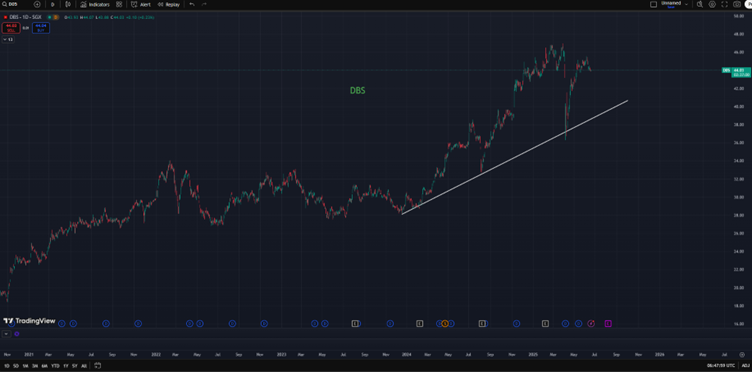Open the candlestick chart type selector
Screen dimensions: 752x372
(x=68, y=4)
